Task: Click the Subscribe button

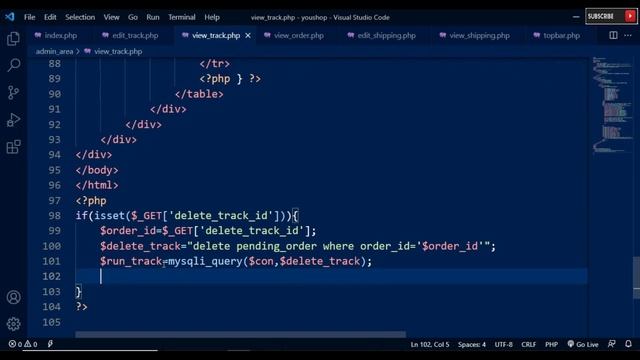Action: point(611,16)
